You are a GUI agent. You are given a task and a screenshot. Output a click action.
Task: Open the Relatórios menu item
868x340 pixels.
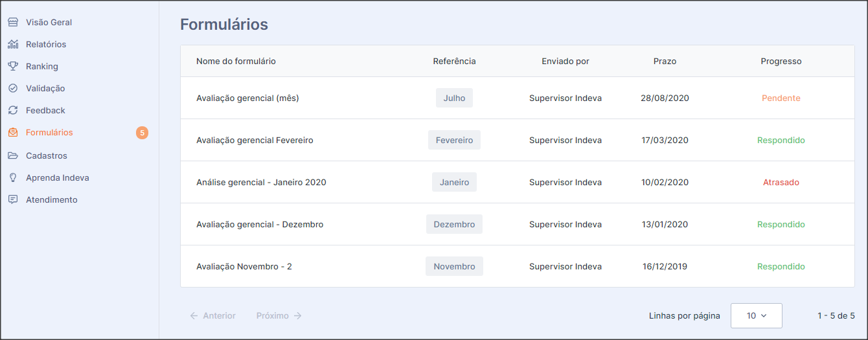pyautogui.click(x=46, y=44)
